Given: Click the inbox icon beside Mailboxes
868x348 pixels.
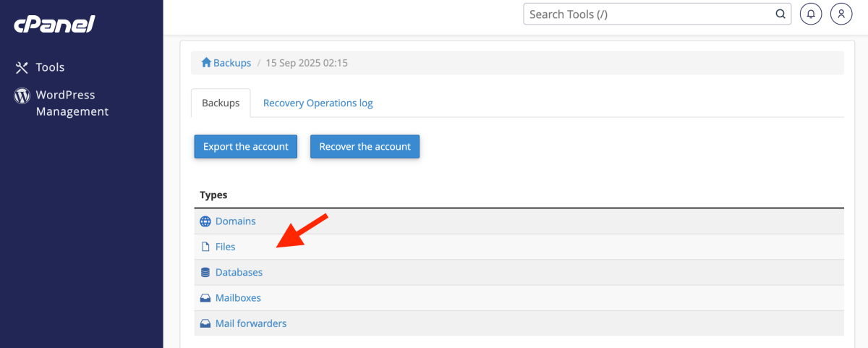Looking at the screenshot, I should point(205,298).
